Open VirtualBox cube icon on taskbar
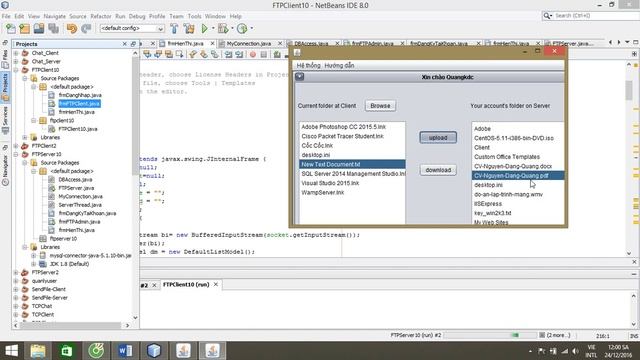This screenshot has height=360, width=640. [154, 351]
